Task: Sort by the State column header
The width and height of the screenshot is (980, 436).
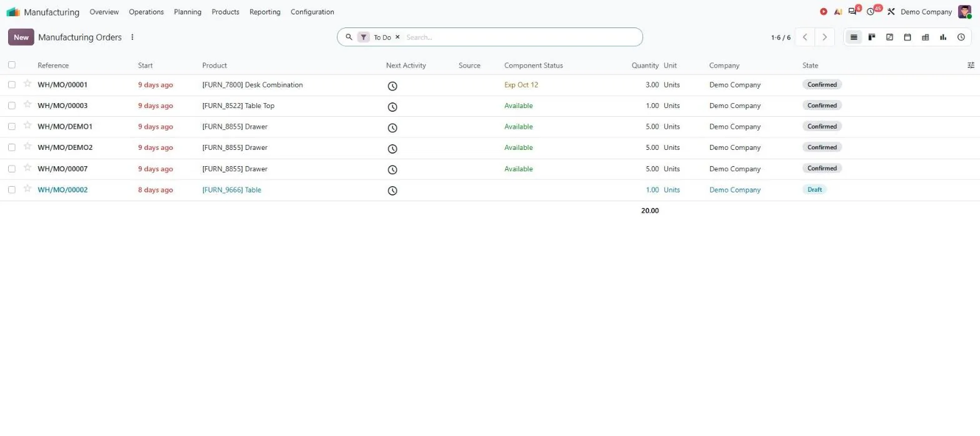Action: tap(811, 65)
